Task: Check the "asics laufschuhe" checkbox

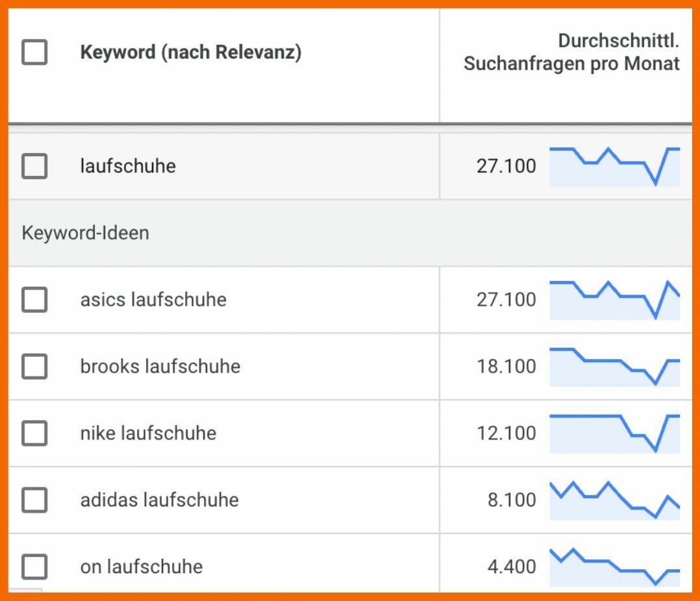Action: pos(34,300)
